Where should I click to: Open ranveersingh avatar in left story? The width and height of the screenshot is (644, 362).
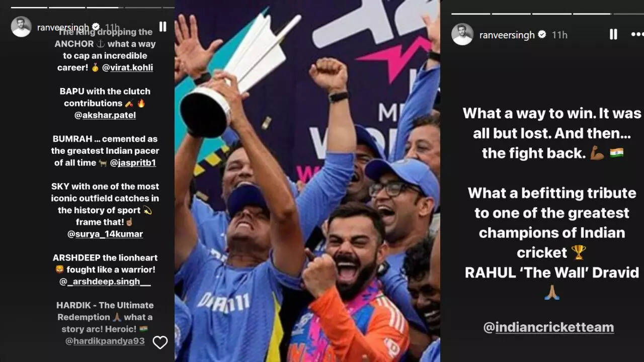(x=21, y=27)
